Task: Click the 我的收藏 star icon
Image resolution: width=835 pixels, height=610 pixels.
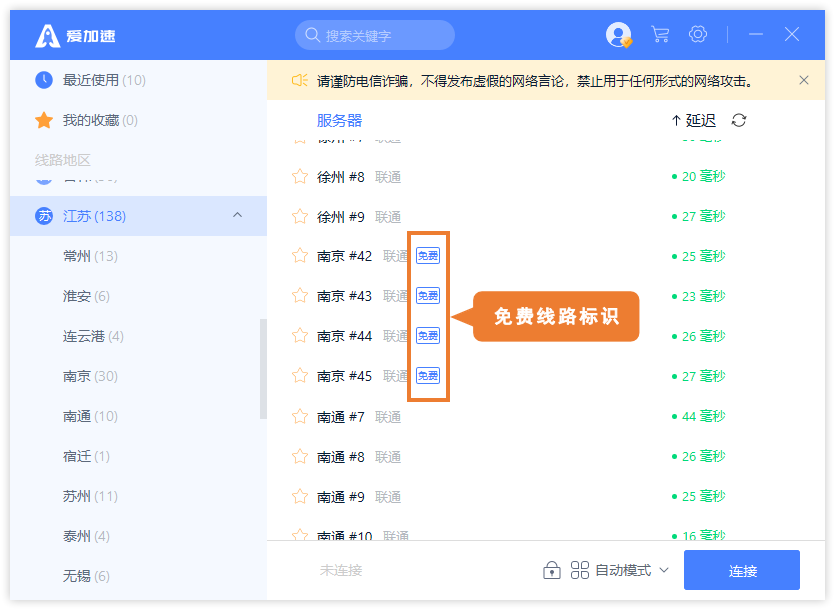Action: (x=44, y=120)
